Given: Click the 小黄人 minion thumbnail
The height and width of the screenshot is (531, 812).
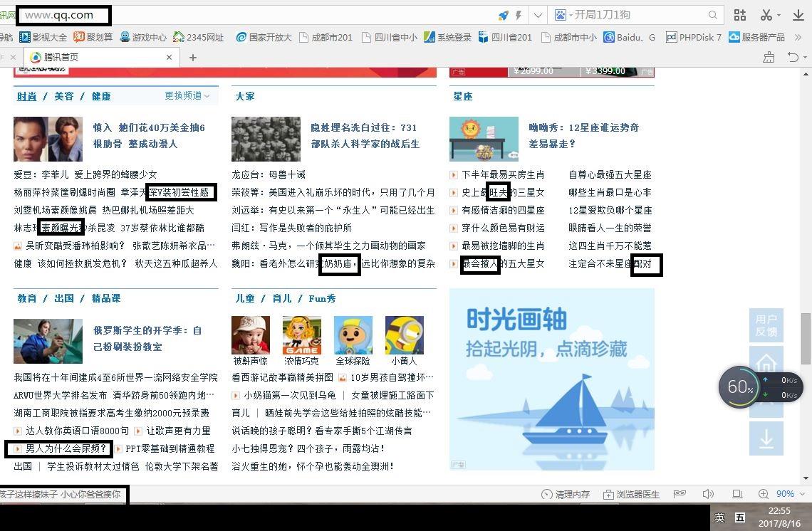Looking at the screenshot, I should [x=405, y=335].
